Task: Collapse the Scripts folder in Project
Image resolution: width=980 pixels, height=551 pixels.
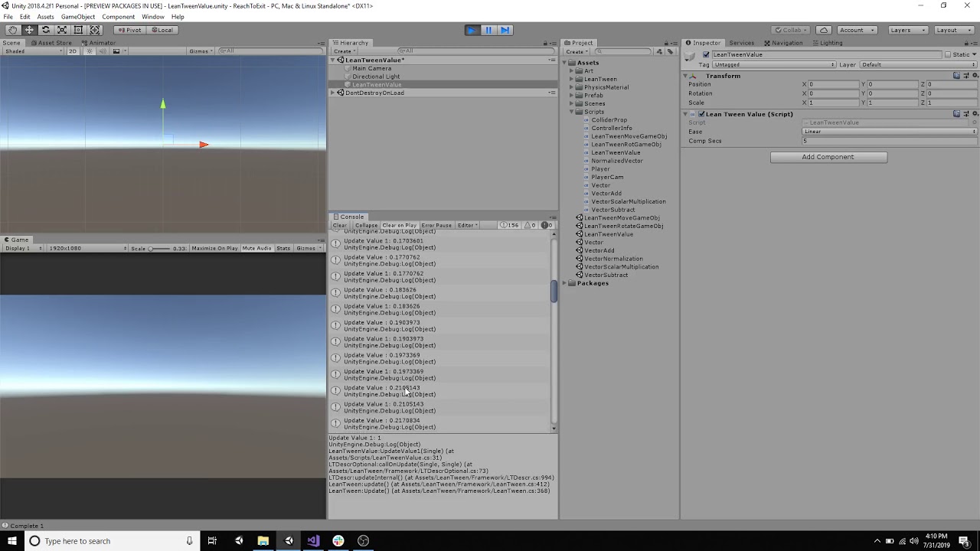Action: pyautogui.click(x=571, y=112)
